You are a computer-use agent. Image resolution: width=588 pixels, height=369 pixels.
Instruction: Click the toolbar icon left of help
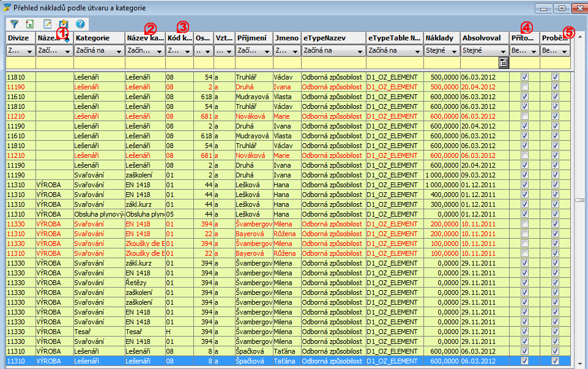(x=64, y=24)
